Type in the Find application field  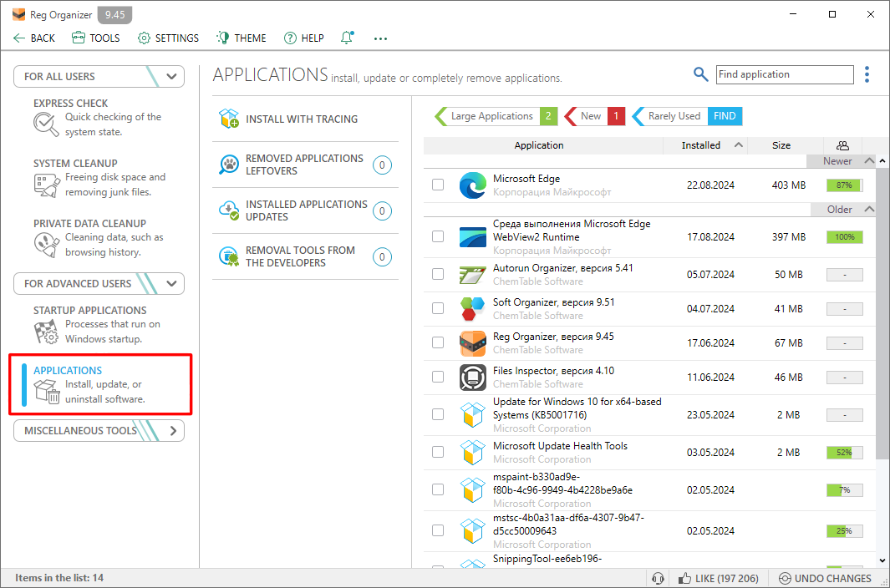click(784, 73)
